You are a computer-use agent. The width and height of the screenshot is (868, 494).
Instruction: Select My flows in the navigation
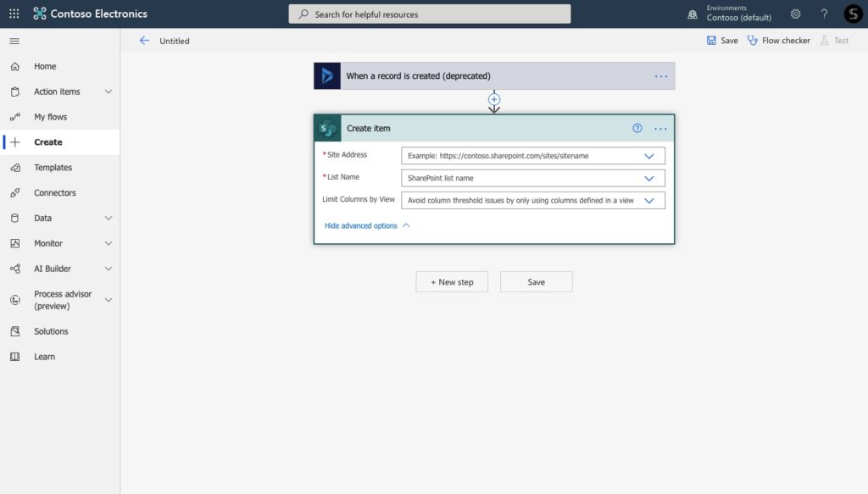click(50, 117)
